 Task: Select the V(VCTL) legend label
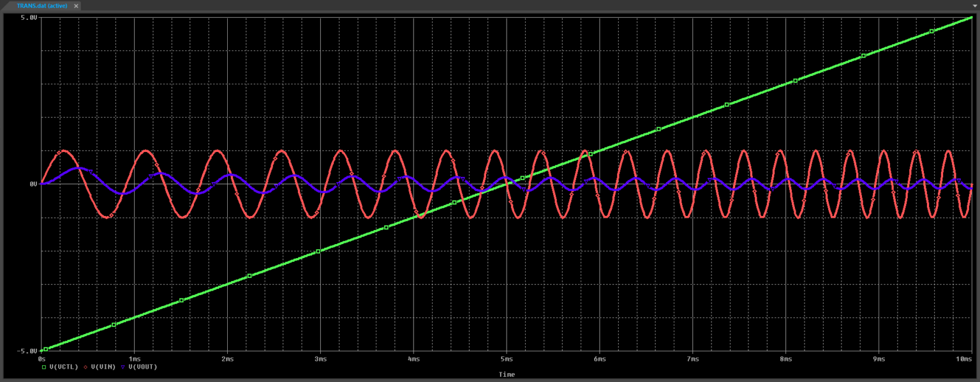(64, 367)
